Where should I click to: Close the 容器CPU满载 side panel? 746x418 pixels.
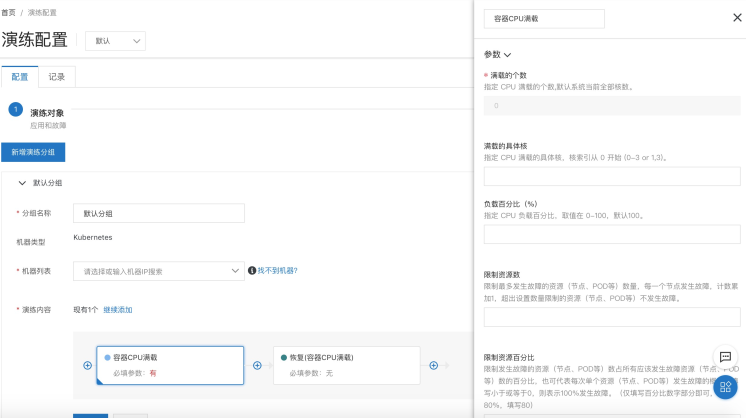coord(737,18)
